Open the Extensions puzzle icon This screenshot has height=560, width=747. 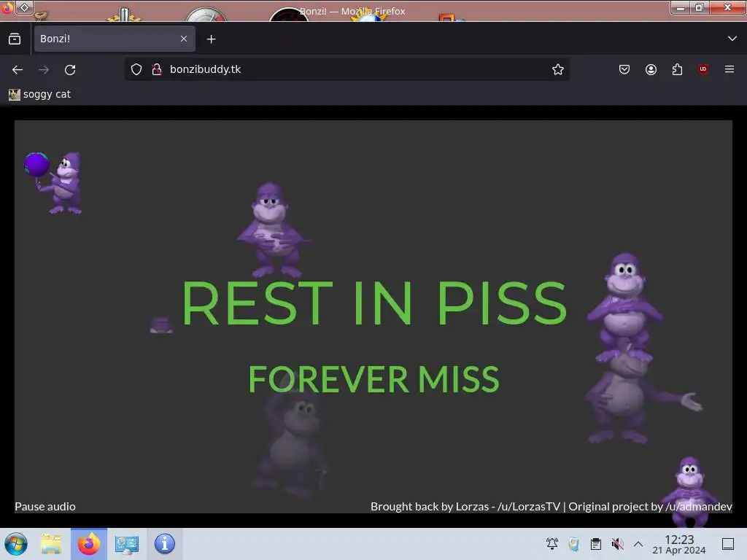tap(677, 69)
